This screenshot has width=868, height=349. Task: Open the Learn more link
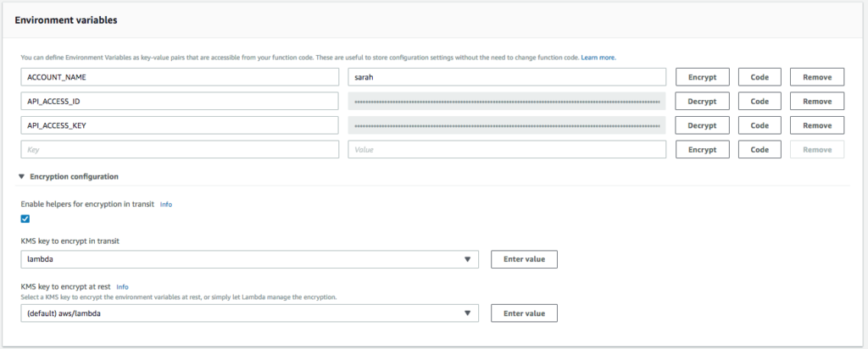(x=598, y=58)
